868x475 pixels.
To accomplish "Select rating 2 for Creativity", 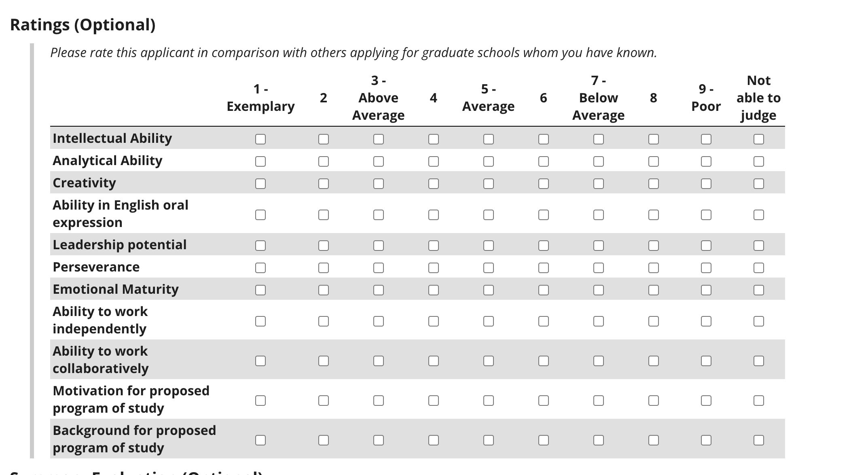I will click(324, 184).
